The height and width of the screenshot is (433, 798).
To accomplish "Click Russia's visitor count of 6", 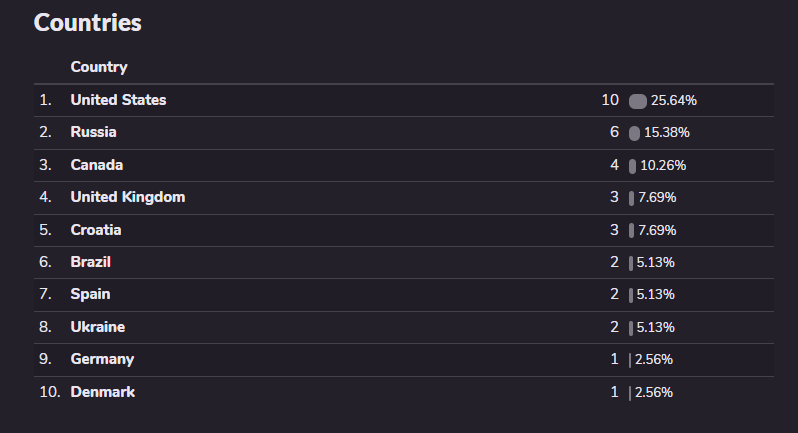I will tap(614, 132).
